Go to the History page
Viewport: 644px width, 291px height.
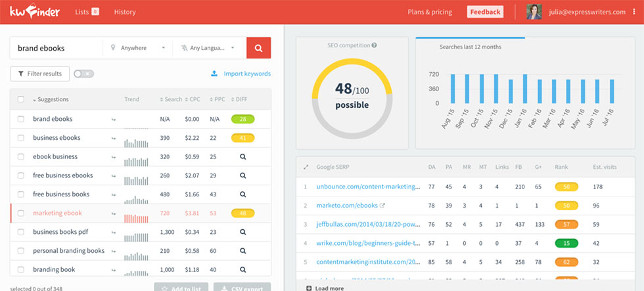[125, 12]
